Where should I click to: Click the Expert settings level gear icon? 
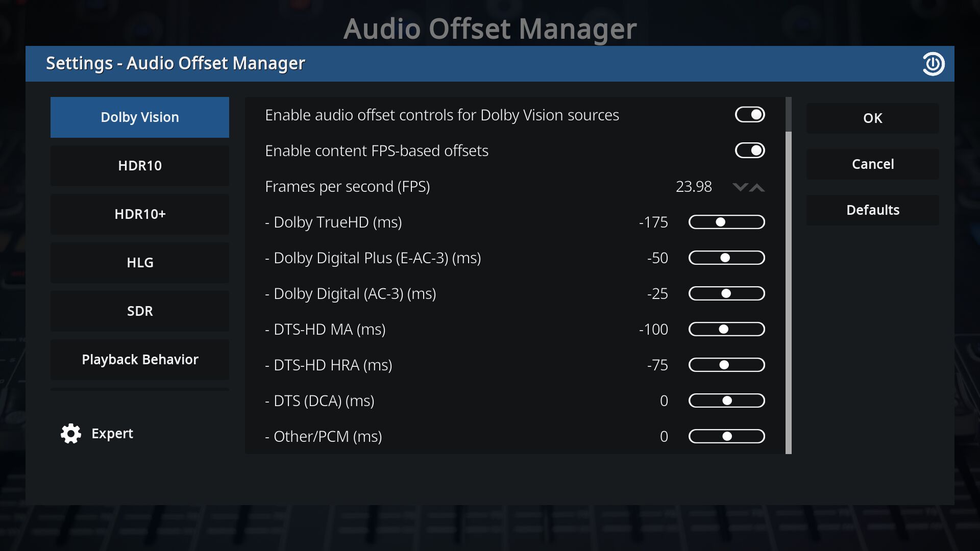tap(71, 434)
